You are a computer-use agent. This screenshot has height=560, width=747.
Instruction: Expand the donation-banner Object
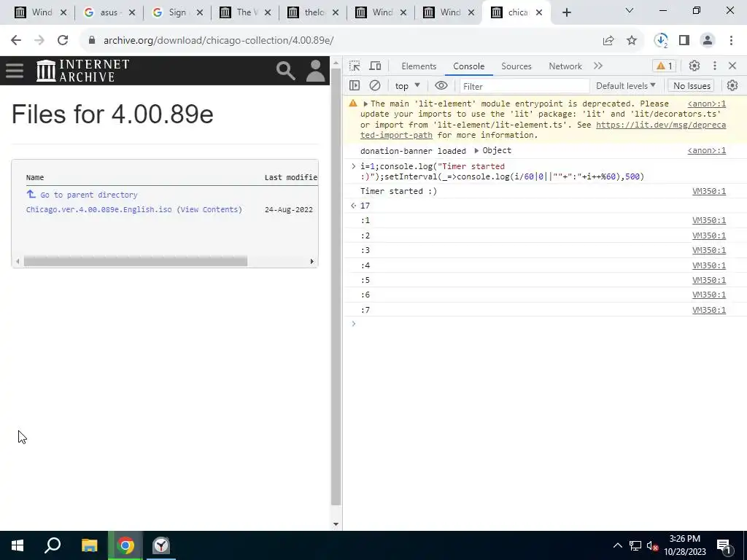pyautogui.click(x=476, y=150)
